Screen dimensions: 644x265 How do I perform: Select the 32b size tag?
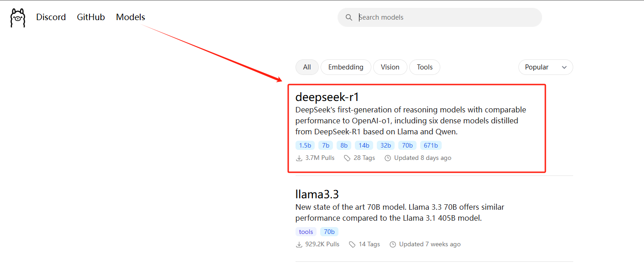tap(386, 146)
